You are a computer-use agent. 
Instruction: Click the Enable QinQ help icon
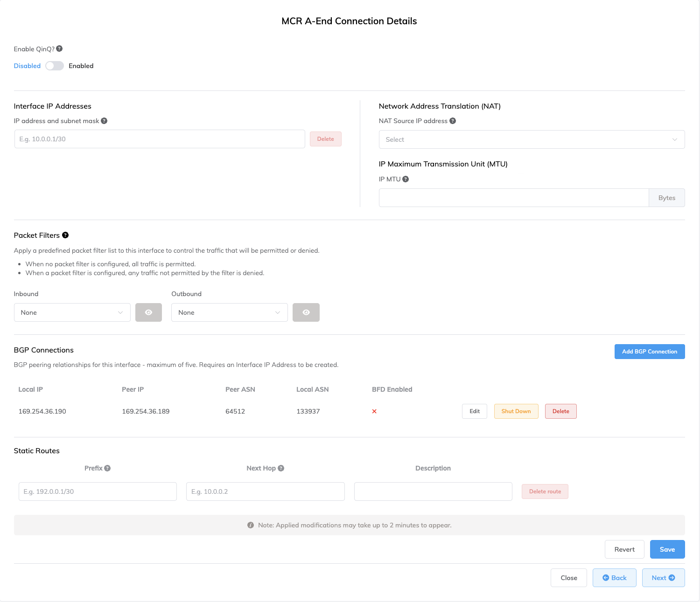[59, 49]
